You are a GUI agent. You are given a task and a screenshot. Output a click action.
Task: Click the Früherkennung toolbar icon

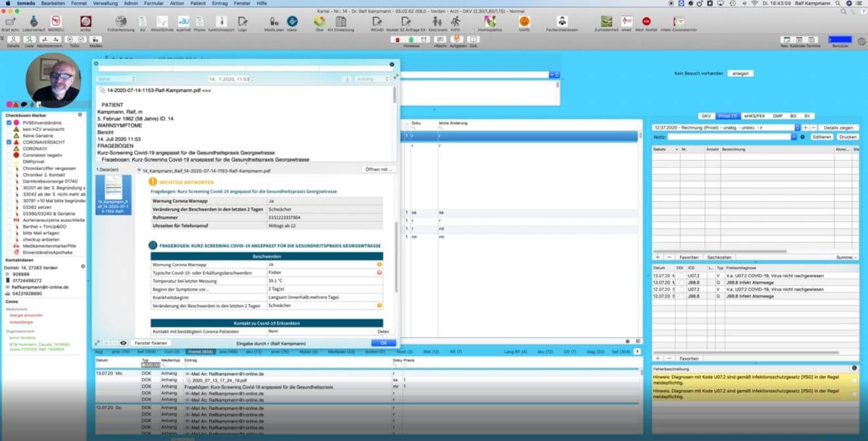click(x=121, y=22)
